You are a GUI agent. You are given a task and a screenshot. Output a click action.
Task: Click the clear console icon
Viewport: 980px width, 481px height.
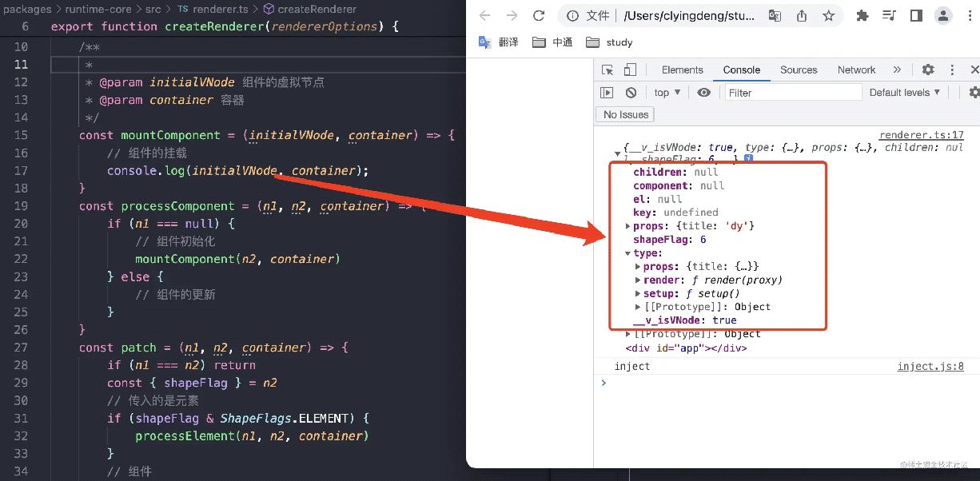click(x=631, y=93)
